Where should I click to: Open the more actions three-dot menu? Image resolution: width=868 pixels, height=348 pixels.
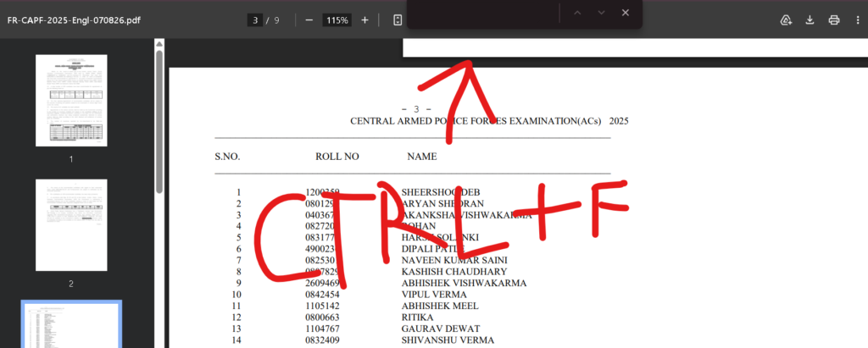[858, 20]
